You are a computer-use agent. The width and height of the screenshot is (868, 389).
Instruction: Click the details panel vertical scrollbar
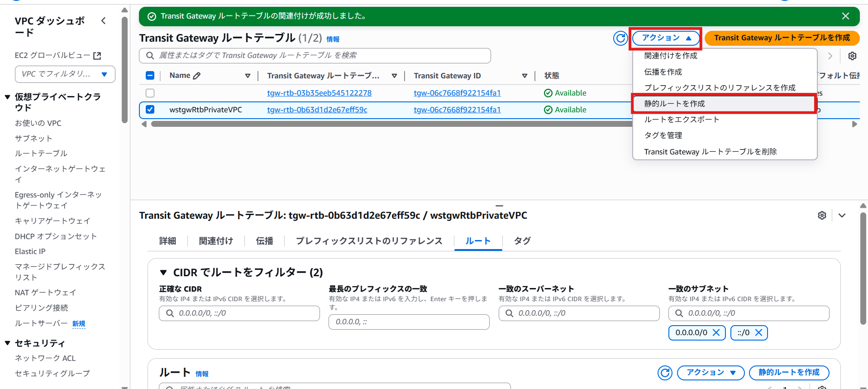[x=863, y=269]
